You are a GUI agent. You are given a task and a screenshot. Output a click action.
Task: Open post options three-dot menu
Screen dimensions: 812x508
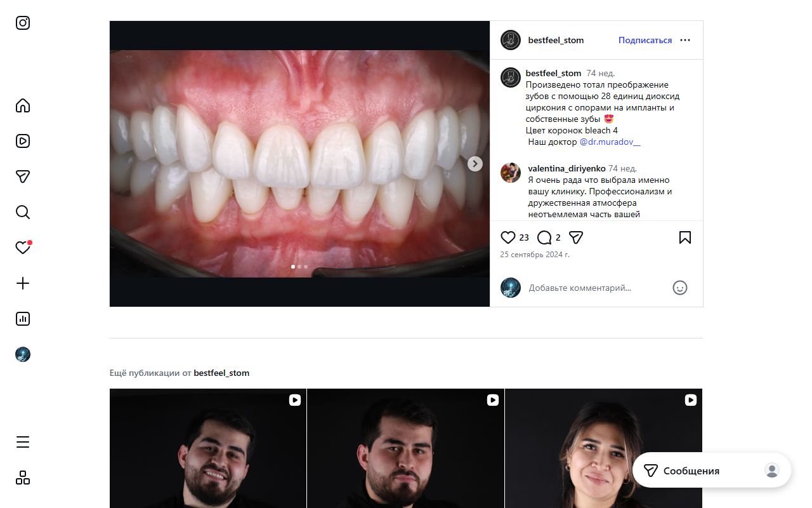685,40
